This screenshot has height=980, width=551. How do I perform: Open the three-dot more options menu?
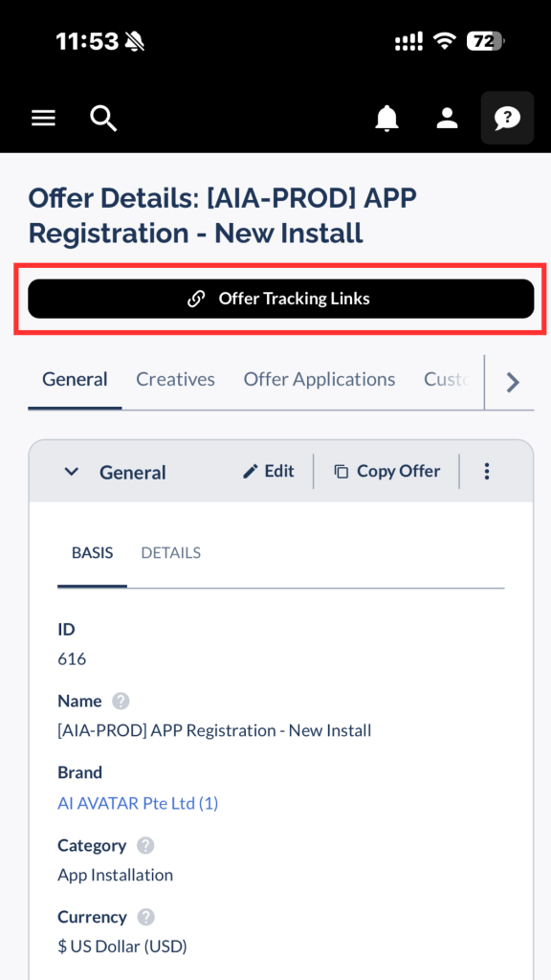click(487, 471)
